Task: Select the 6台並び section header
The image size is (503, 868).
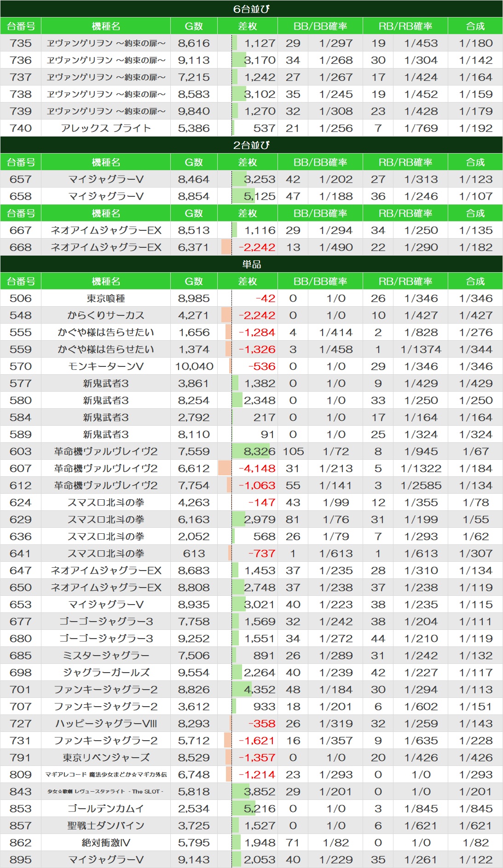Action: [x=251, y=9]
